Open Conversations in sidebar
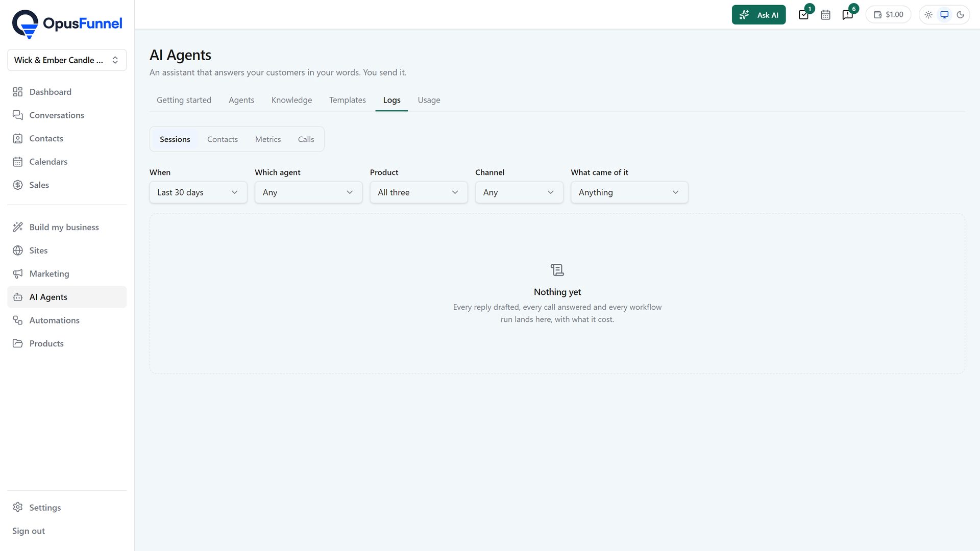 tap(67, 115)
